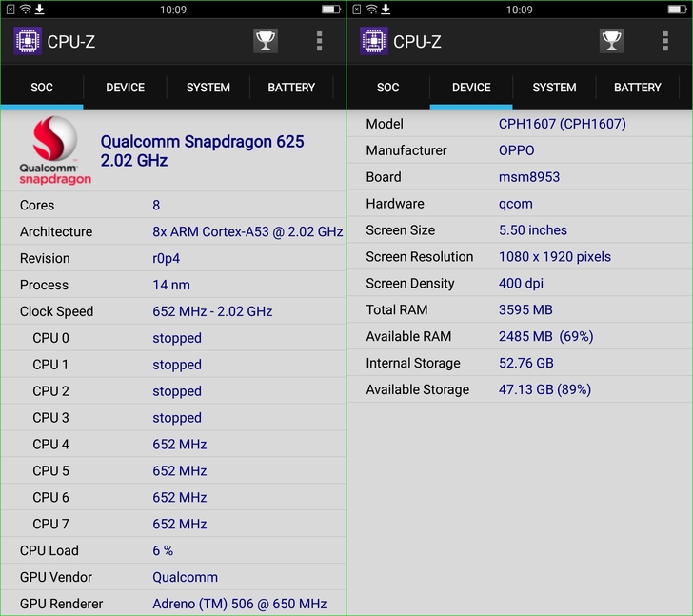
Task: Switch to SOC tab in right screen
Action: pyautogui.click(x=388, y=88)
